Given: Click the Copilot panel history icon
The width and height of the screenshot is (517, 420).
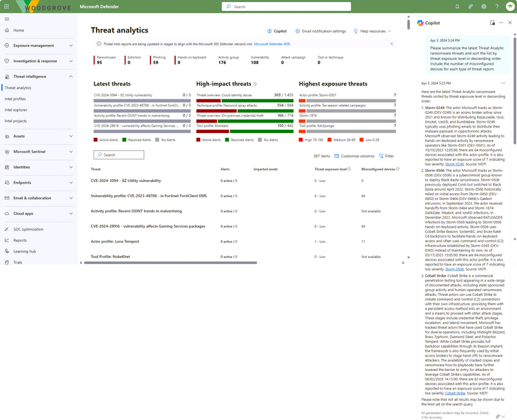Looking at the screenshot, I should [x=492, y=23].
